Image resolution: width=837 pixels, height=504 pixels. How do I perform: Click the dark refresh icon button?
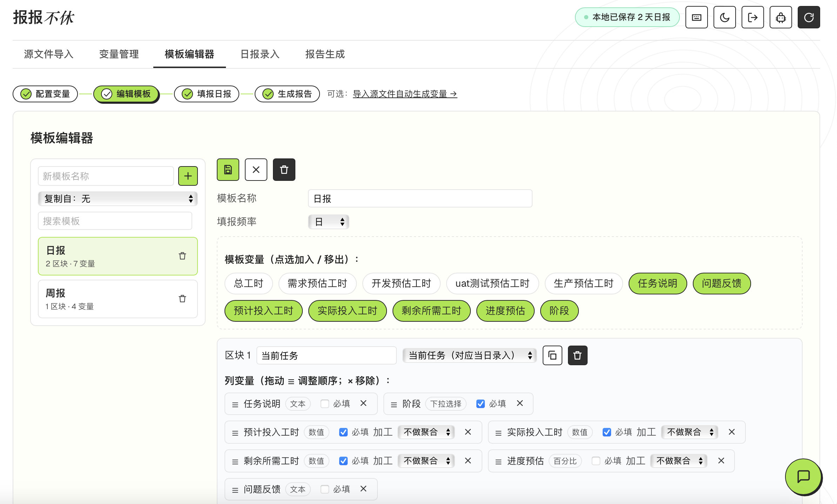809,17
